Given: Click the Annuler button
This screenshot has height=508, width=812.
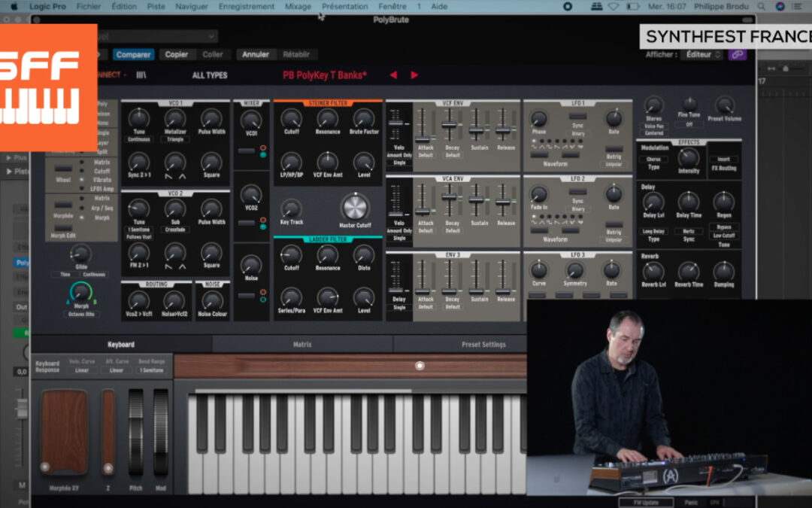Looking at the screenshot, I should pyautogui.click(x=256, y=54).
